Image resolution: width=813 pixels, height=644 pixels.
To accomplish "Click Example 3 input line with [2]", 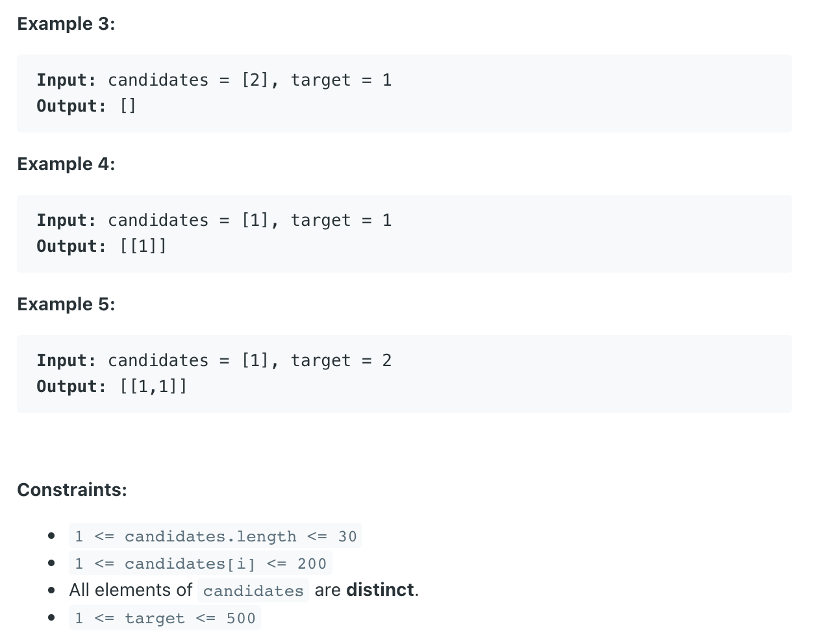I will [x=214, y=80].
